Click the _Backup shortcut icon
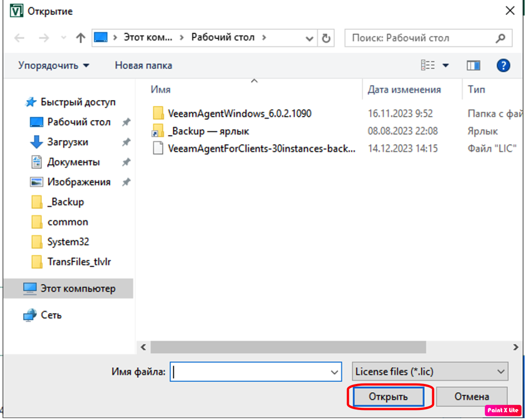526x420 pixels. click(158, 131)
